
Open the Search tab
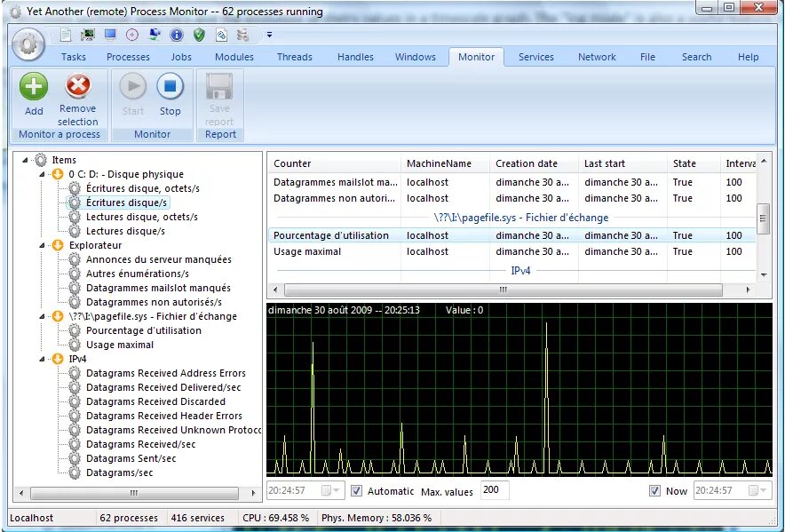[696, 57]
